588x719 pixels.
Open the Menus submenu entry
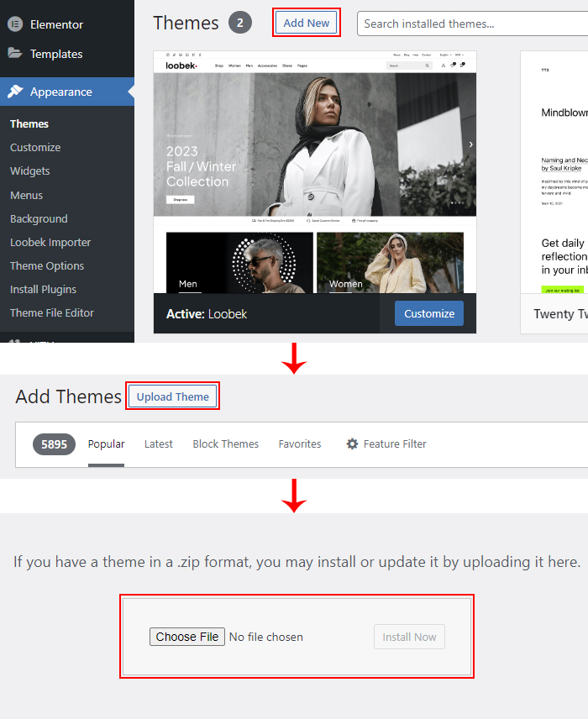(26, 196)
